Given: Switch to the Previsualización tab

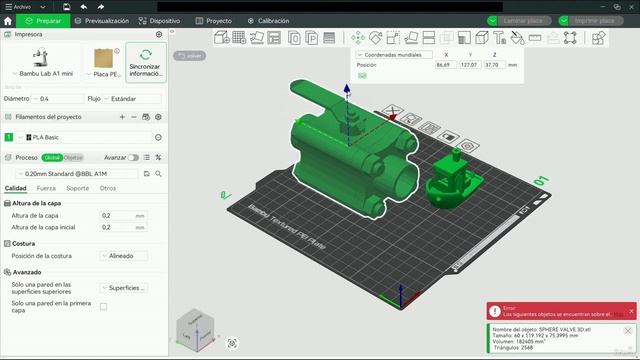Looking at the screenshot, I should tap(102, 21).
